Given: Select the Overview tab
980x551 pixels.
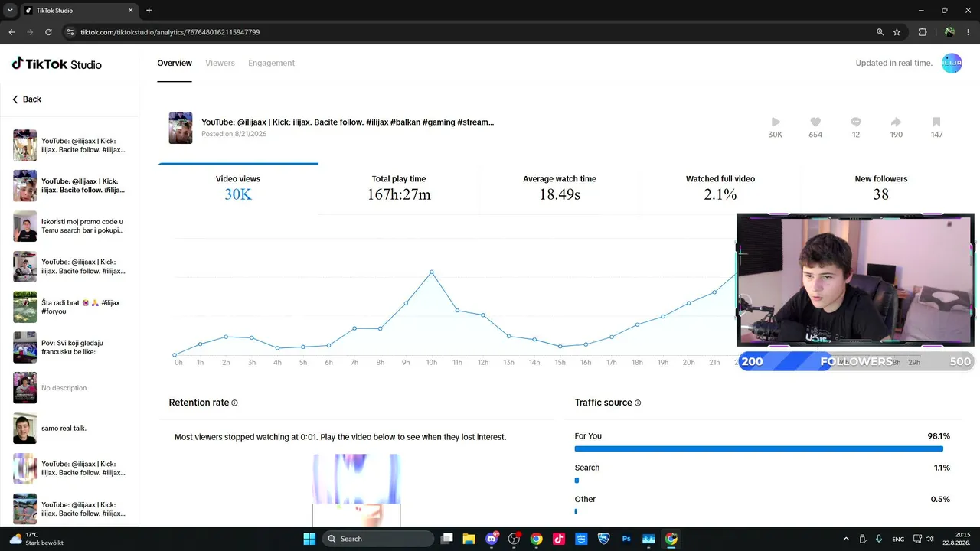Looking at the screenshot, I should click(x=175, y=64).
